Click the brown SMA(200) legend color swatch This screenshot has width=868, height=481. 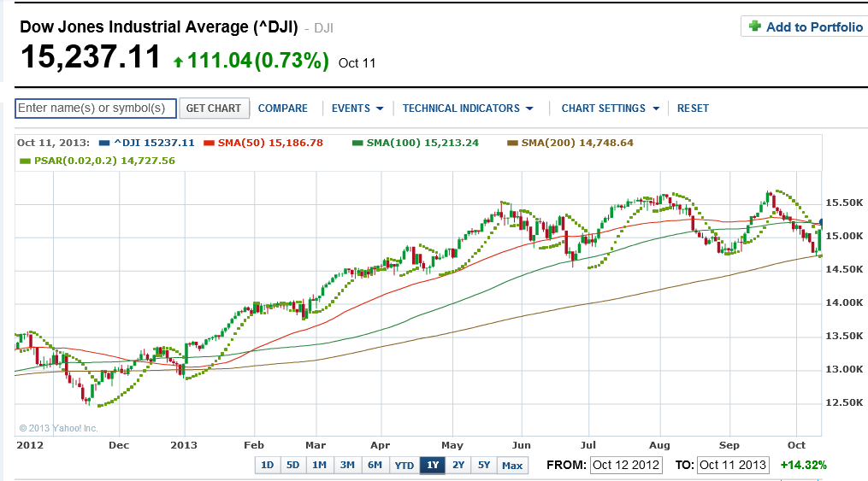click(x=512, y=143)
